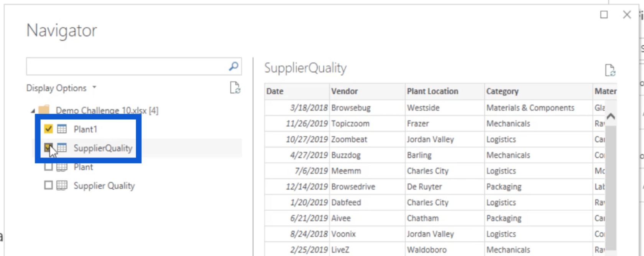The image size is (644, 256).
Task: Click the SupplierQuality table icon
Action: (62, 148)
